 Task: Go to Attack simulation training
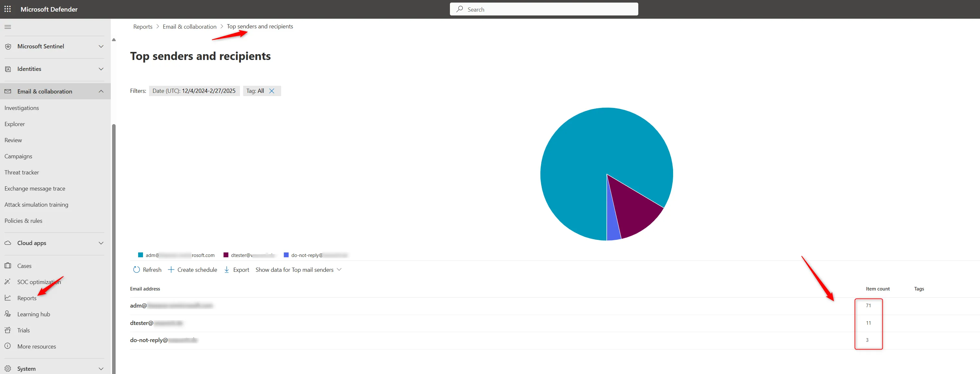(36, 204)
